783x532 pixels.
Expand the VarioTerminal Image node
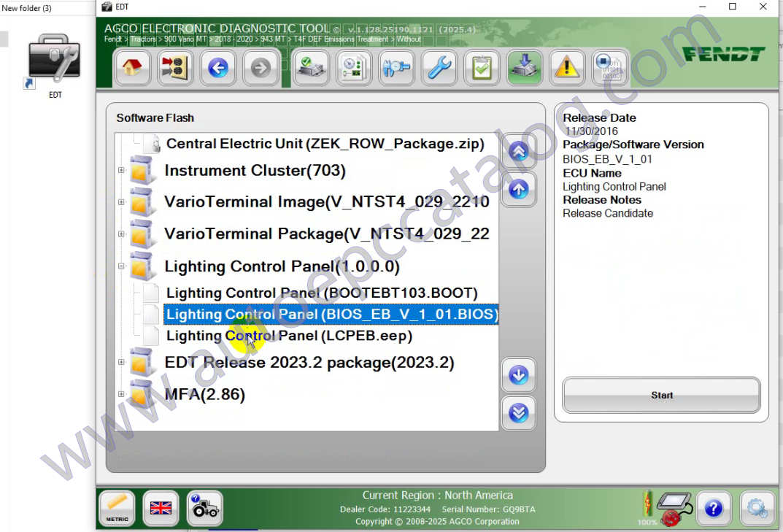pos(121,202)
